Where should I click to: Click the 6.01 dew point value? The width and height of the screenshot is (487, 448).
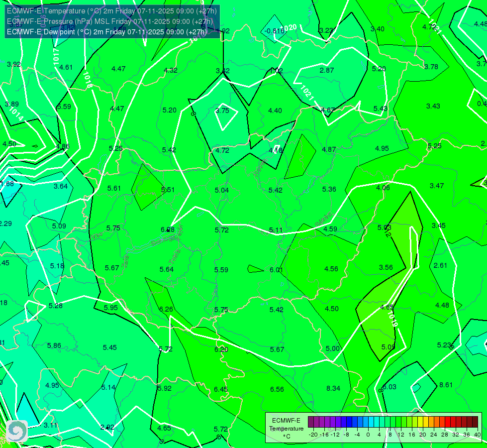(x=276, y=270)
